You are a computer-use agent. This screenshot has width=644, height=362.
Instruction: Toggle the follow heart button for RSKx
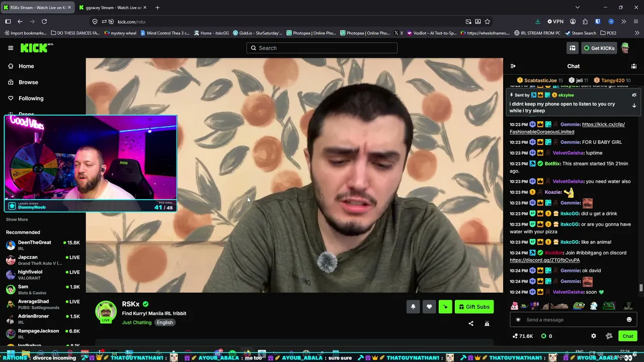429,307
